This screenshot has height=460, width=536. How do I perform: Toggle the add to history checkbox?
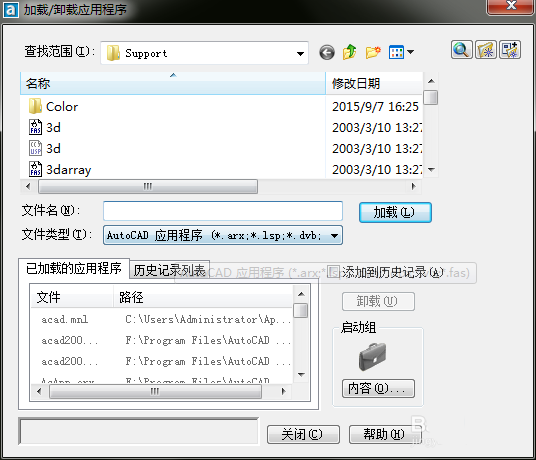[x=333, y=272]
